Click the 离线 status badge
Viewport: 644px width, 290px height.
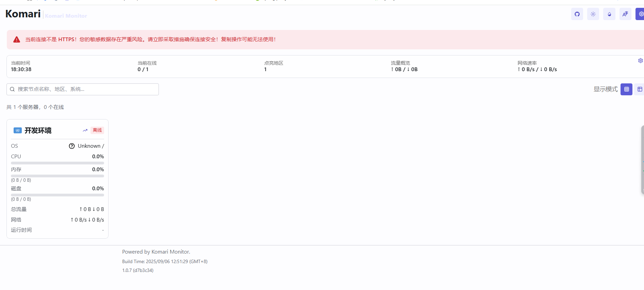tap(97, 130)
